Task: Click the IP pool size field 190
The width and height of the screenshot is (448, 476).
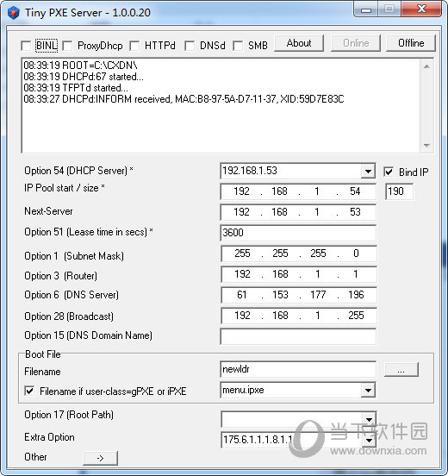Action: (399, 191)
